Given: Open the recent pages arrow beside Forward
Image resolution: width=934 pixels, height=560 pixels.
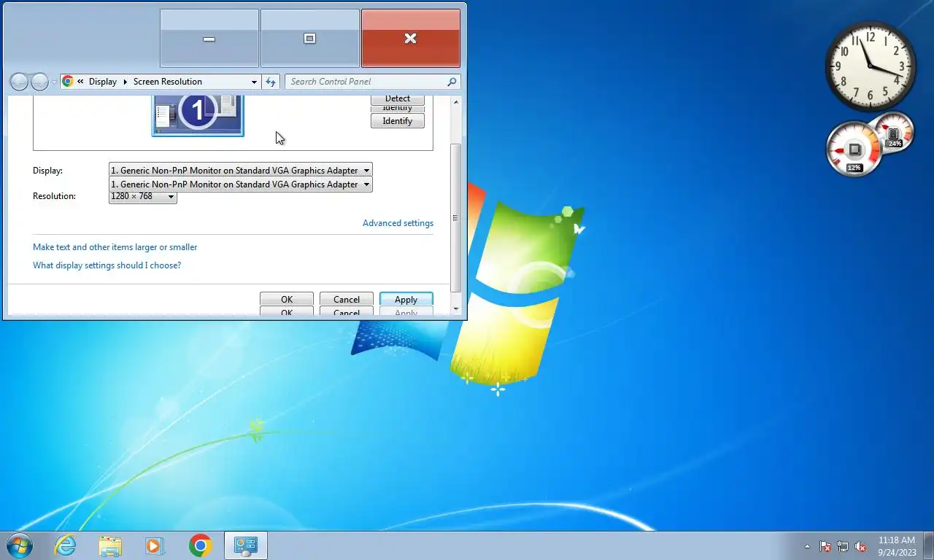Looking at the screenshot, I should click(x=53, y=82).
